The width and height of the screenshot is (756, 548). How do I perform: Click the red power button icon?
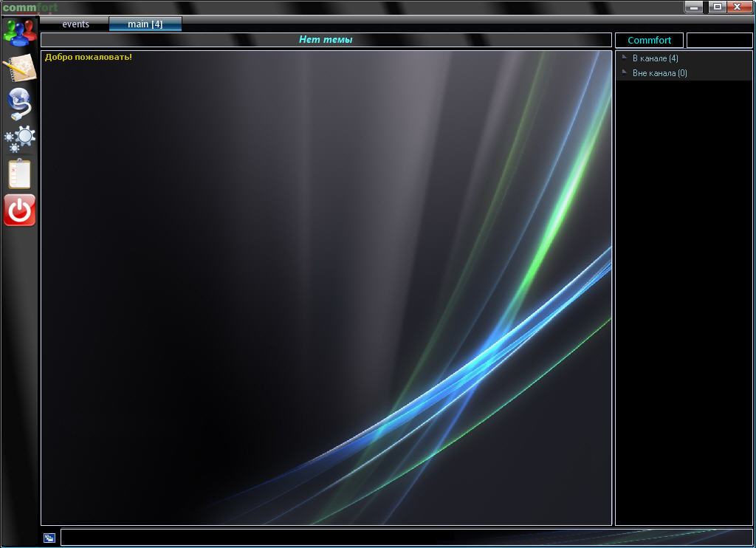pos(20,210)
